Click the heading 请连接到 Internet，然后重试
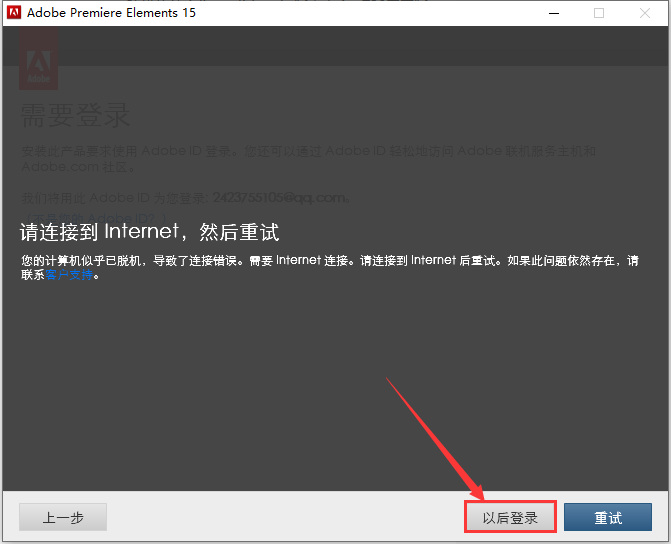This screenshot has width=671, height=544. 149,232
